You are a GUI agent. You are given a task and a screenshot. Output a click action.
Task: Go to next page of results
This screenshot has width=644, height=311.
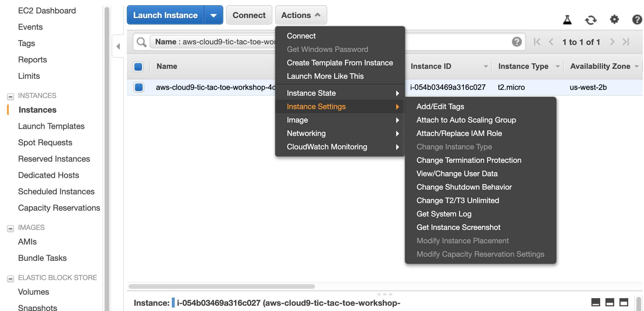click(612, 42)
